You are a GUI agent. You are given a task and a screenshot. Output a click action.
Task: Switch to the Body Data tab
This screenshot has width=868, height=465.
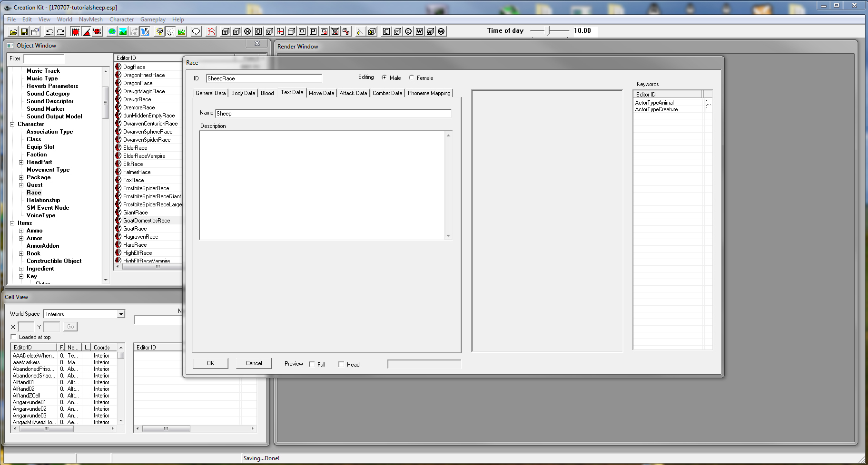click(243, 93)
